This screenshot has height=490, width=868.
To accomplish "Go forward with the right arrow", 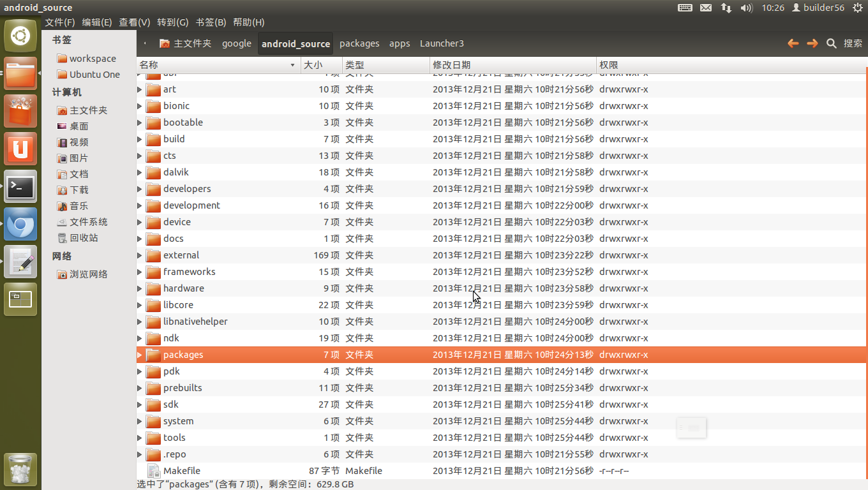I will point(812,43).
